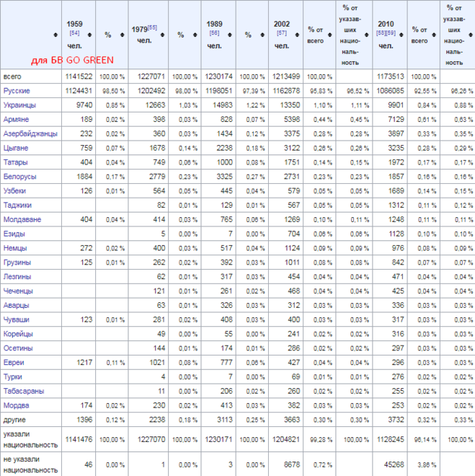Sort table by 1989 population column
The image size is (475, 476).
click(x=230, y=35)
